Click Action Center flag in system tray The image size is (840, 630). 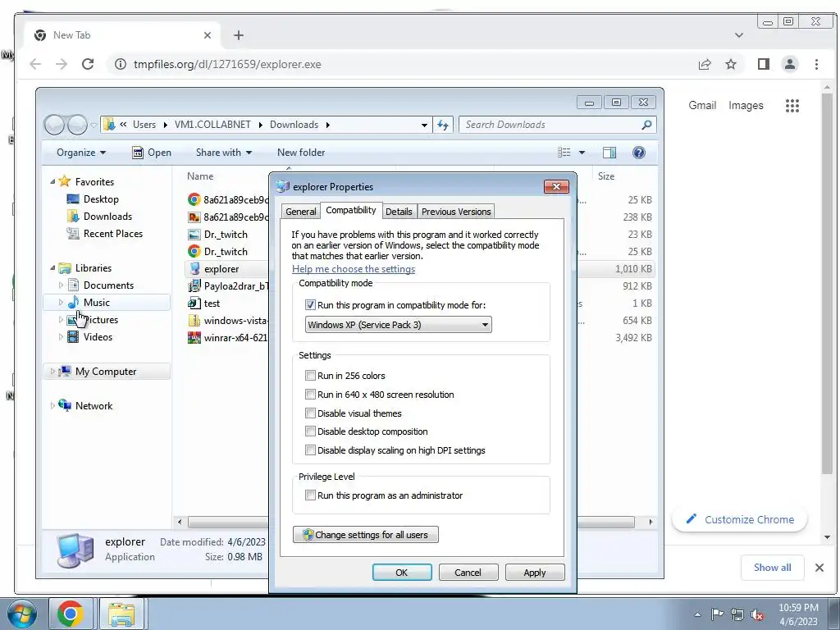tap(717, 614)
